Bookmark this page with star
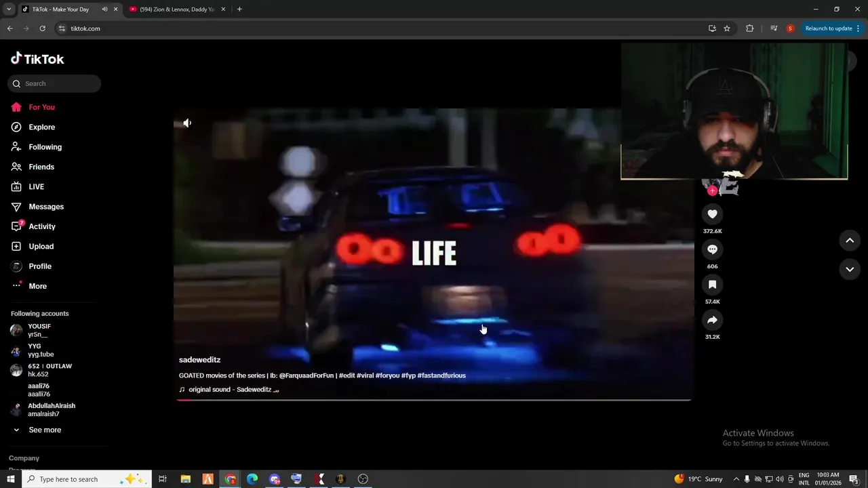The image size is (868, 488). tap(727, 28)
